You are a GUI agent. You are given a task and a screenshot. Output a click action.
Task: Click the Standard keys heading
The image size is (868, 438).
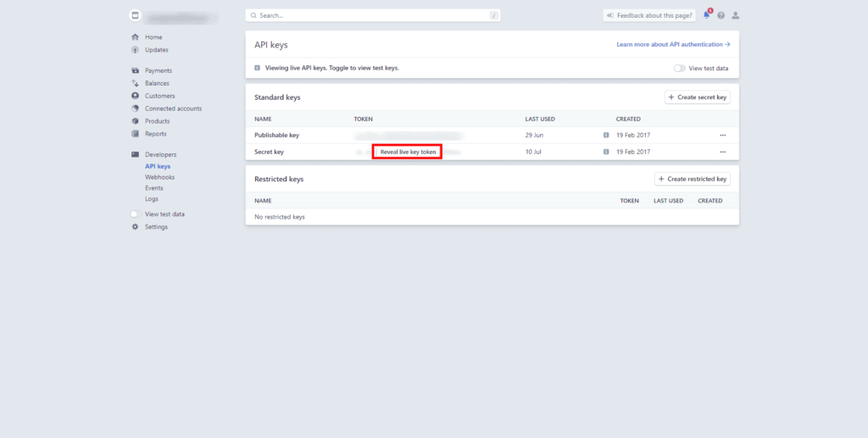point(277,97)
